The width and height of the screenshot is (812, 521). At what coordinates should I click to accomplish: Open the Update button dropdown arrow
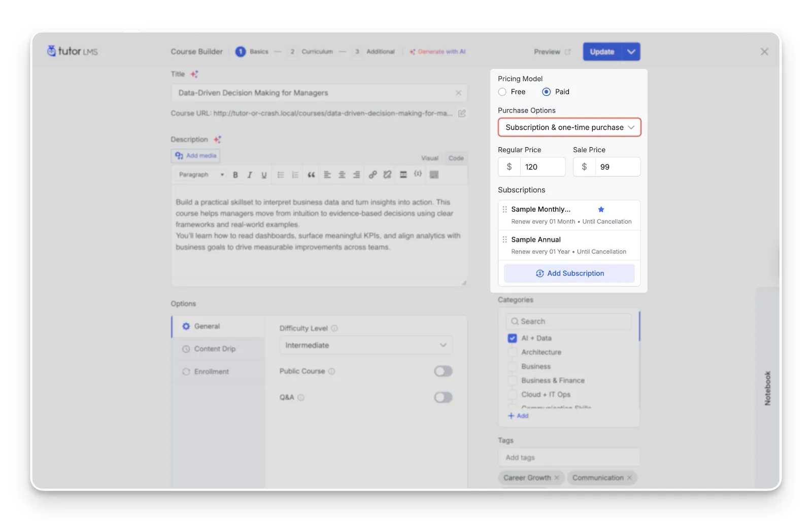[631, 52]
